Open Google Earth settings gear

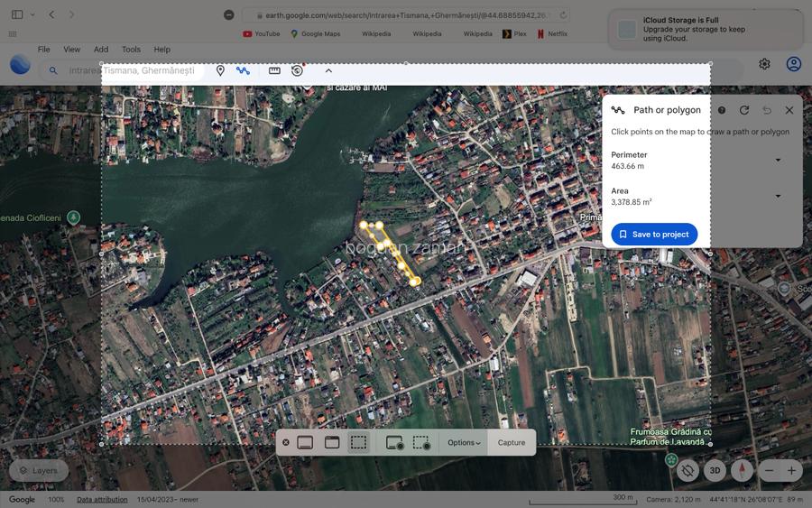click(764, 64)
